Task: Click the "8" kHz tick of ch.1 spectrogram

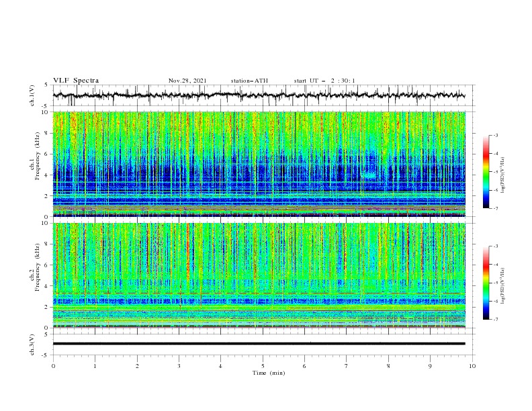Action: [47, 133]
